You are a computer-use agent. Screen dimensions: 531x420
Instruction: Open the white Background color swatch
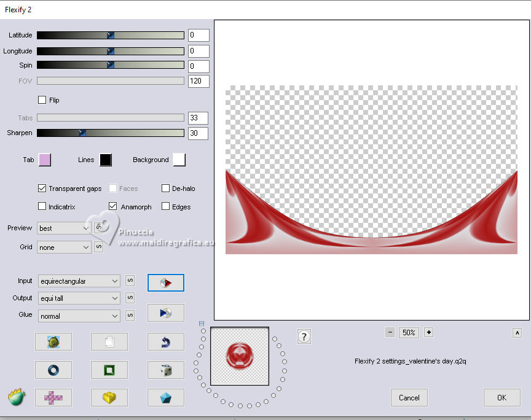point(179,160)
